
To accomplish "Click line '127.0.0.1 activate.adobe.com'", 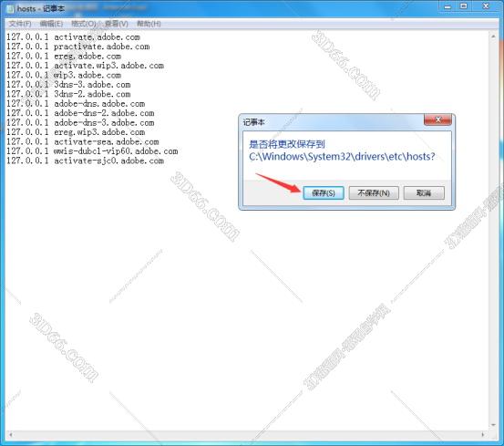I will point(73,37).
